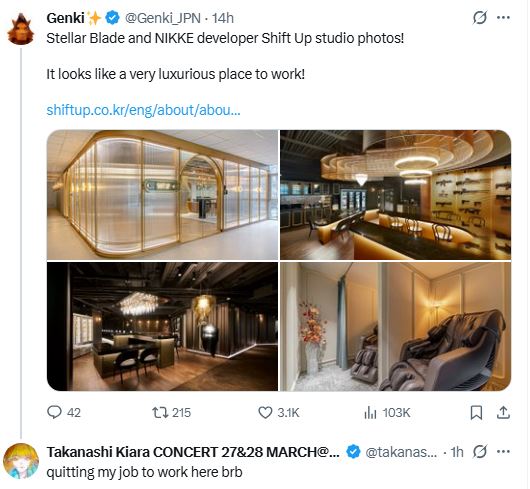The width and height of the screenshot is (530, 489).
Task: Like the tweet with 3.1K likes
Action: click(x=279, y=413)
